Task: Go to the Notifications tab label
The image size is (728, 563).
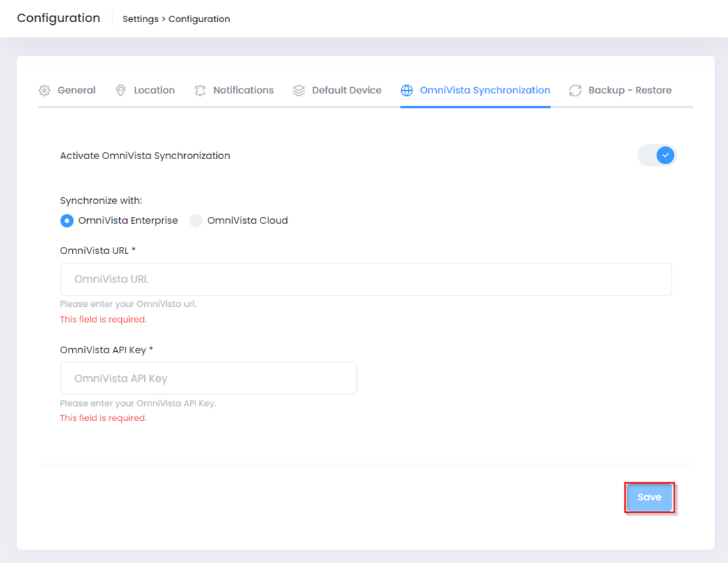Action: pos(243,91)
